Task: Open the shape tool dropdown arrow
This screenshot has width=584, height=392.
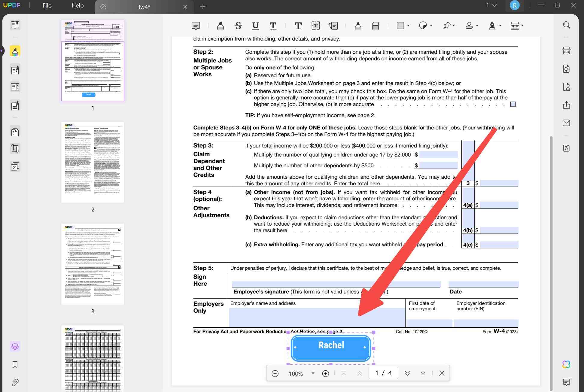Action: tap(408, 26)
